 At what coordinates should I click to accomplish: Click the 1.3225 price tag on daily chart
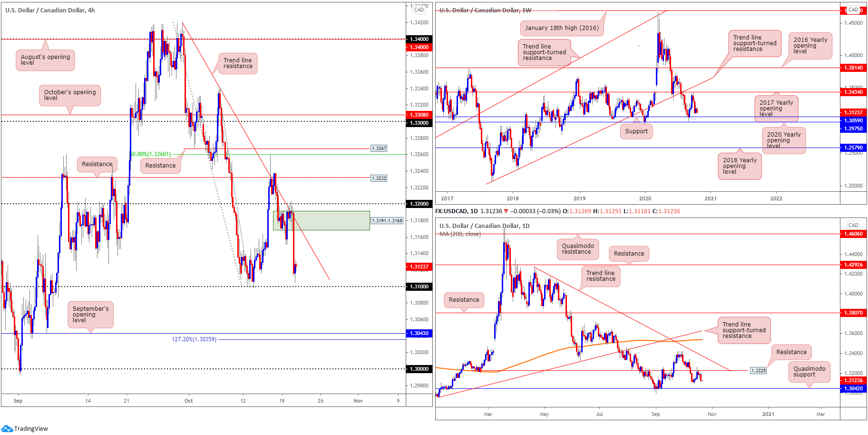point(758,370)
